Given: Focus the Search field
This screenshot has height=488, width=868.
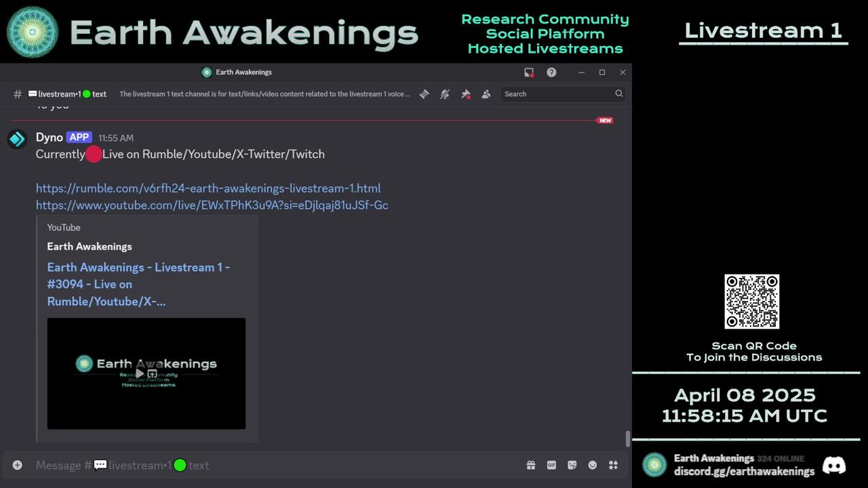Looking at the screenshot, I should [563, 94].
